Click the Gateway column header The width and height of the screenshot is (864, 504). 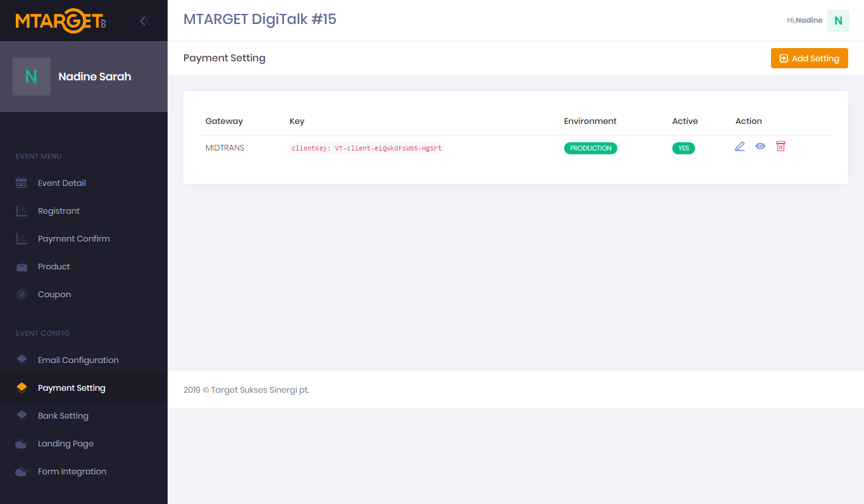click(x=224, y=121)
